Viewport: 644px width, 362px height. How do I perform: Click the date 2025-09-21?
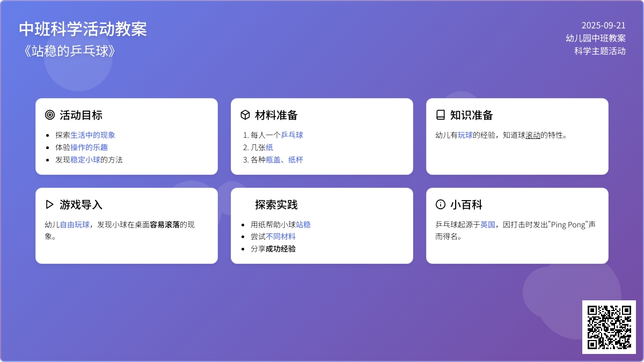click(603, 25)
